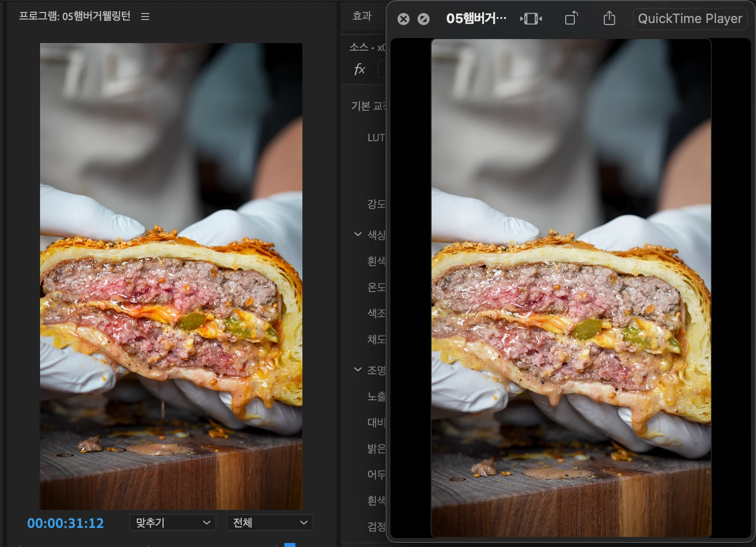Click the 기본 교정 section heading
The image size is (756, 547).
[x=368, y=106]
